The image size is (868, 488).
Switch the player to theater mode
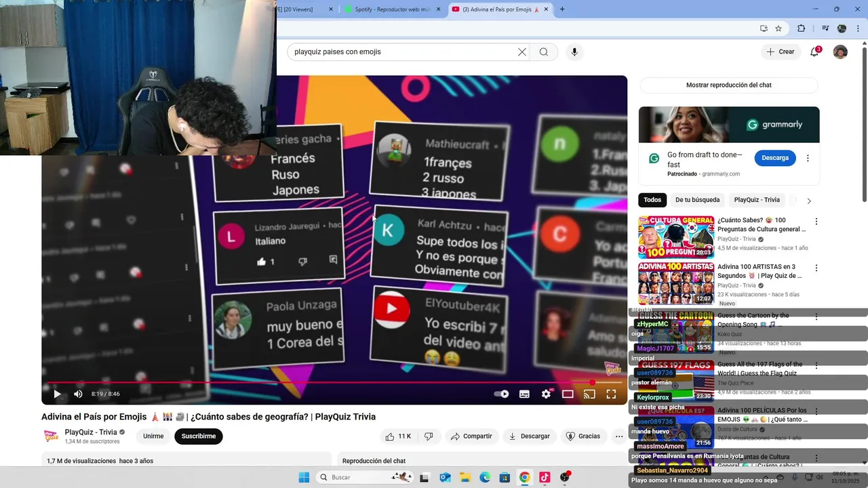(x=568, y=394)
